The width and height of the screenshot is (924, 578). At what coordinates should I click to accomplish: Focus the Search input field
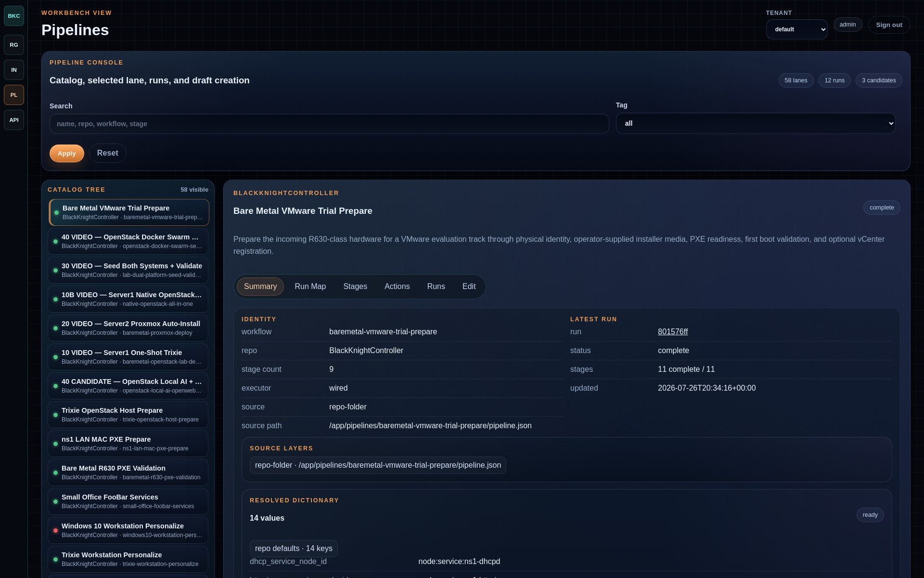[x=329, y=124]
